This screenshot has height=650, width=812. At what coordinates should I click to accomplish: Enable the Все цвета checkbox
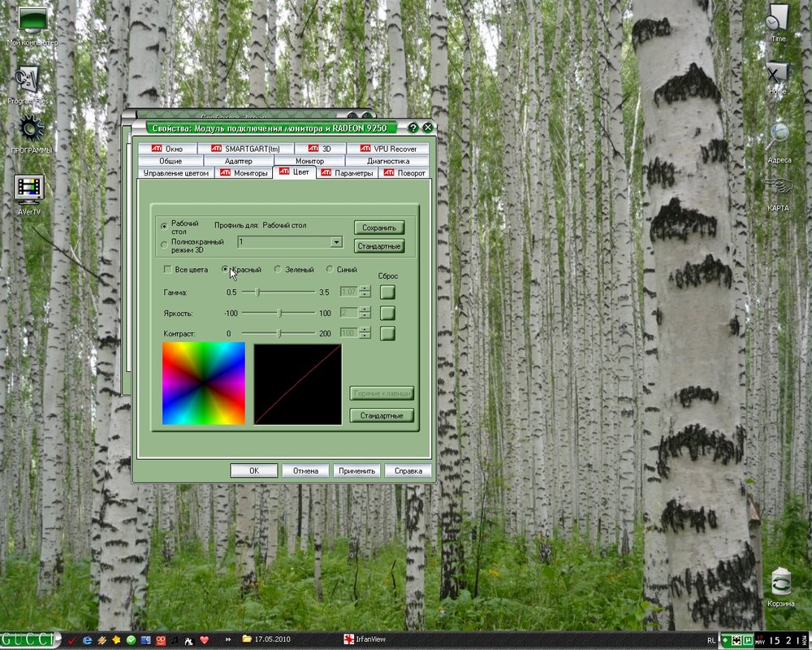[167, 269]
